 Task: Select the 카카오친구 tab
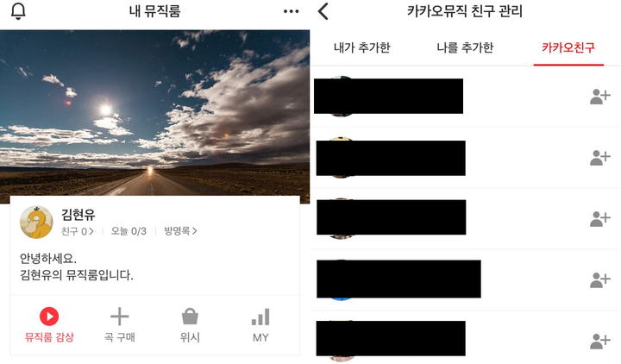click(x=568, y=47)
